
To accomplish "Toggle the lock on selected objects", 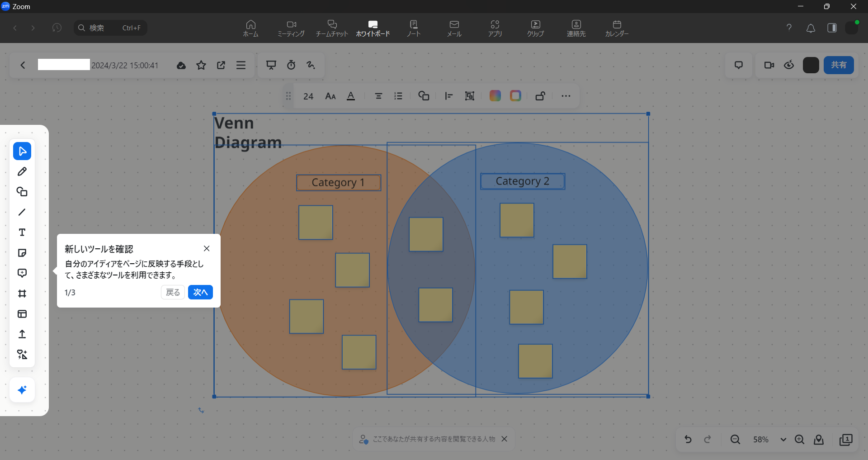I will (540, 96).
